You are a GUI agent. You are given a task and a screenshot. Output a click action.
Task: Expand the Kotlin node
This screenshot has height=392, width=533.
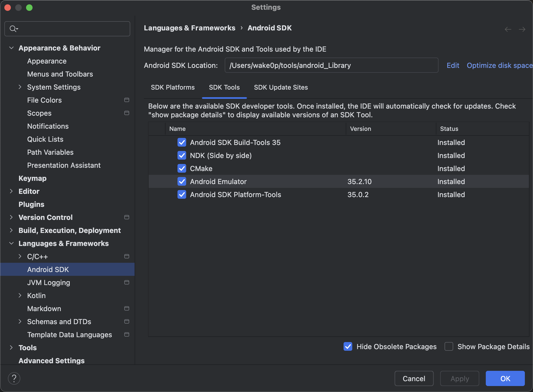[x=20, y=295]
